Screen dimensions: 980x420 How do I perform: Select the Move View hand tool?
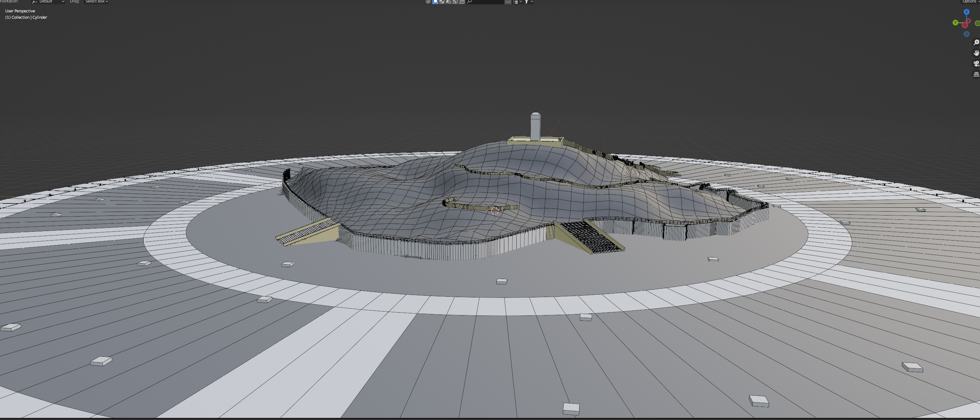click(976, 53)
